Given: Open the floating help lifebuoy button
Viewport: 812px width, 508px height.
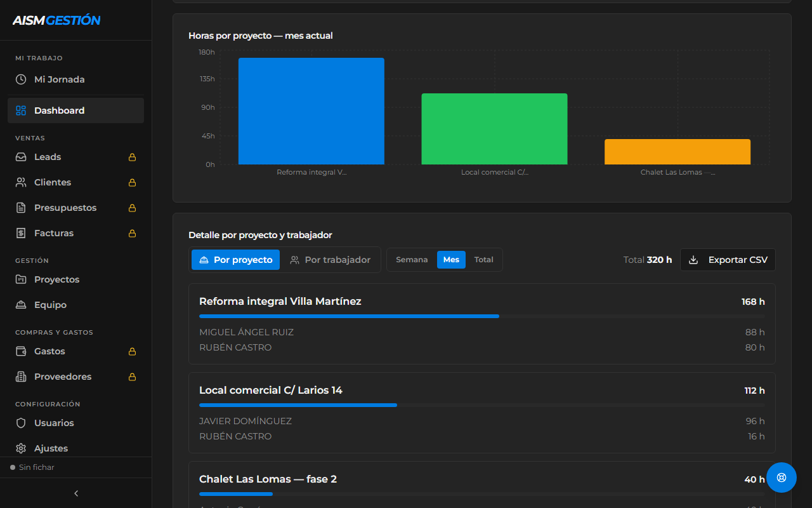Looking at the screenshot, I should coord(782,478).
